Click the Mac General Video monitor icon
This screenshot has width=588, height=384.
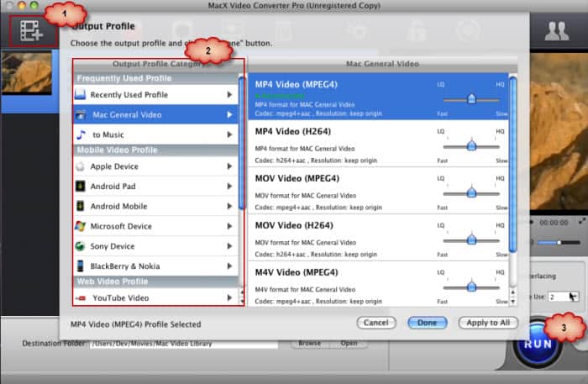tap(81, 115)
